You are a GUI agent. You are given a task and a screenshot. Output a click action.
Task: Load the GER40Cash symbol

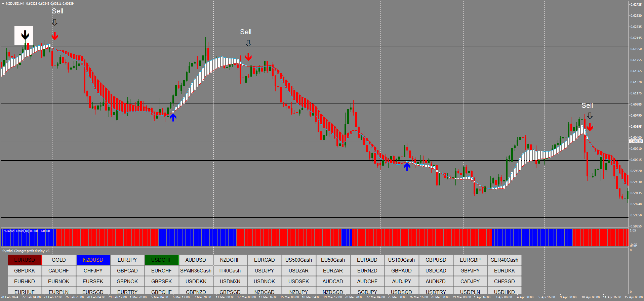pyautogui.click(x=504, y=260)
